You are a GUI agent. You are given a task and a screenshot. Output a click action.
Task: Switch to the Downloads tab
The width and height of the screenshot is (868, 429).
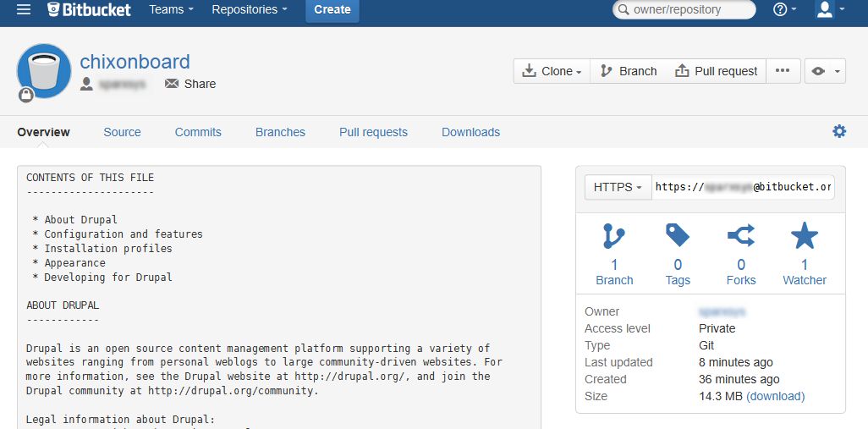(471, 132)
